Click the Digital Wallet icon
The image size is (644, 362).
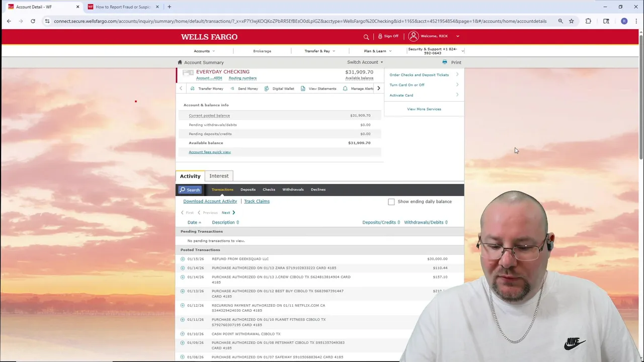267,88
